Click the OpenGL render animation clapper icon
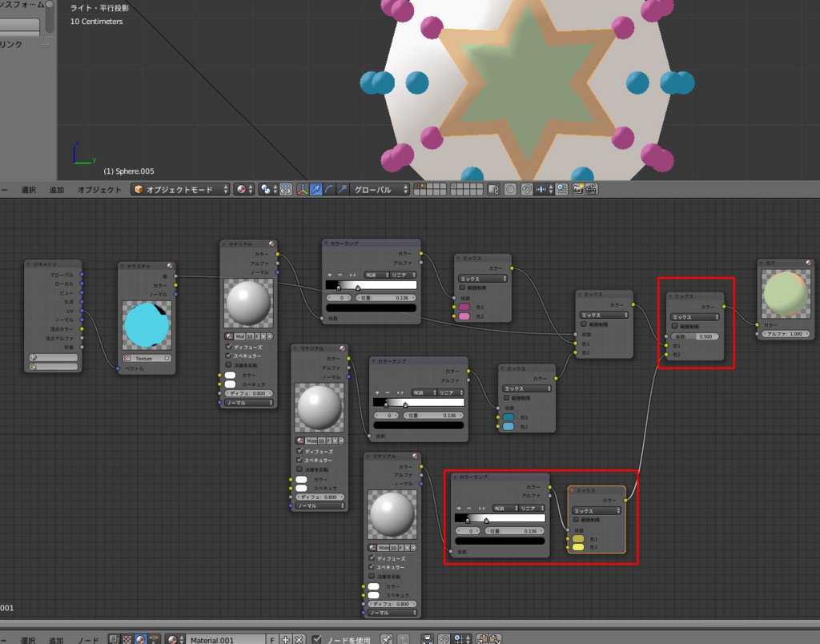The width and height of the screenshot is (820, 644). (592, 189)
